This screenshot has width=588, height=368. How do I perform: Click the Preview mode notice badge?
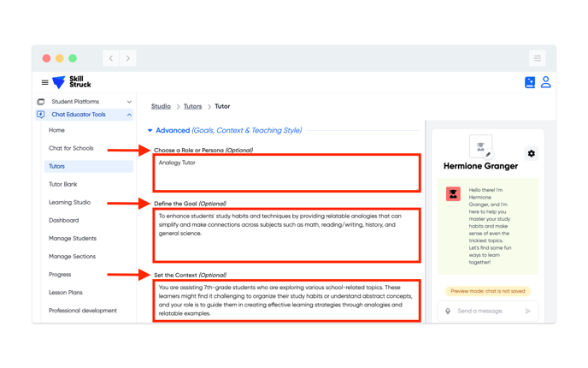pyautogui.click(x=487, y=291)
